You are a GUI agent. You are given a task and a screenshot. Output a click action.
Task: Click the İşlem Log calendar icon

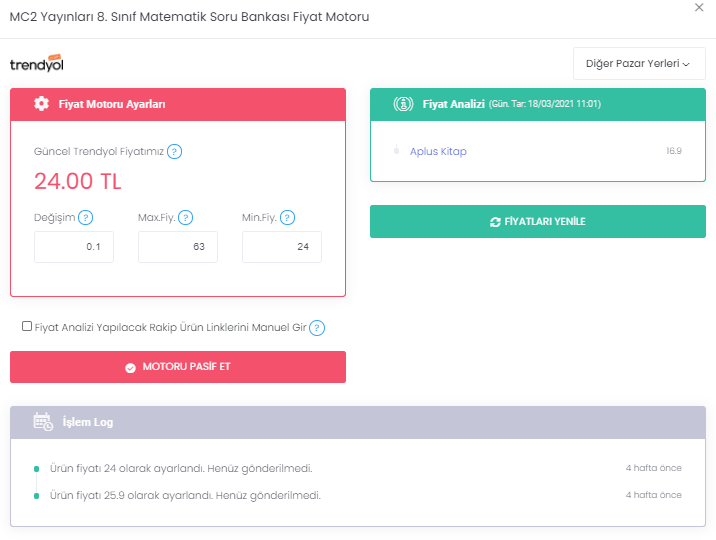[x=43, y=422]
